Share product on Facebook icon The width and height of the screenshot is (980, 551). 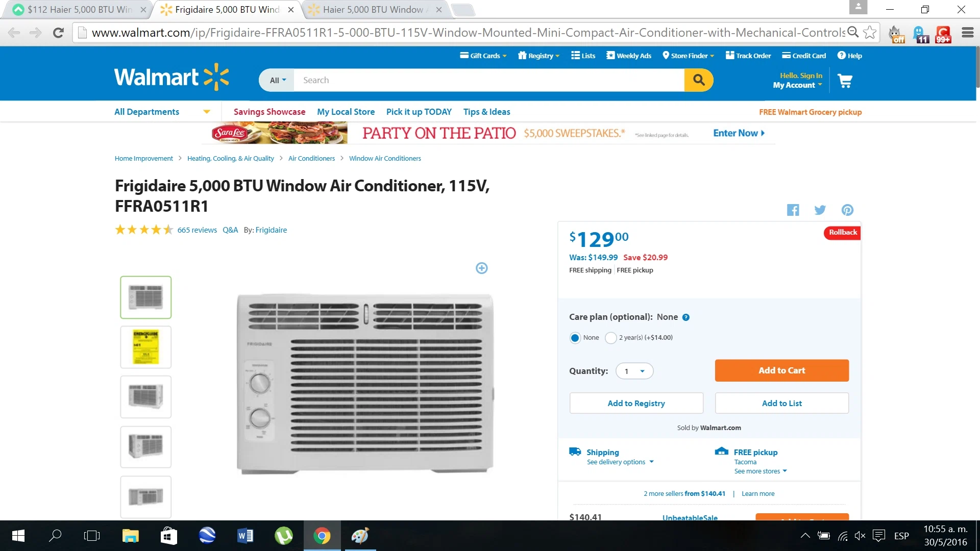point(793,210)
